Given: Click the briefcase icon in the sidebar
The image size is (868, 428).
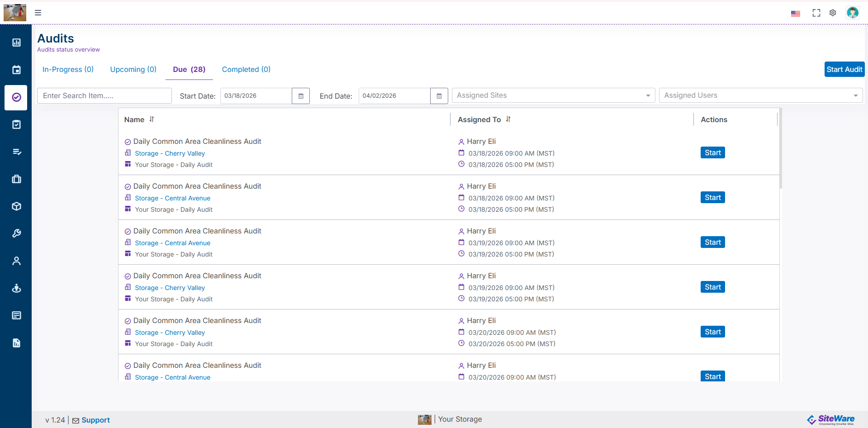Looking at the screenshot, I should (x=16, y=179).
